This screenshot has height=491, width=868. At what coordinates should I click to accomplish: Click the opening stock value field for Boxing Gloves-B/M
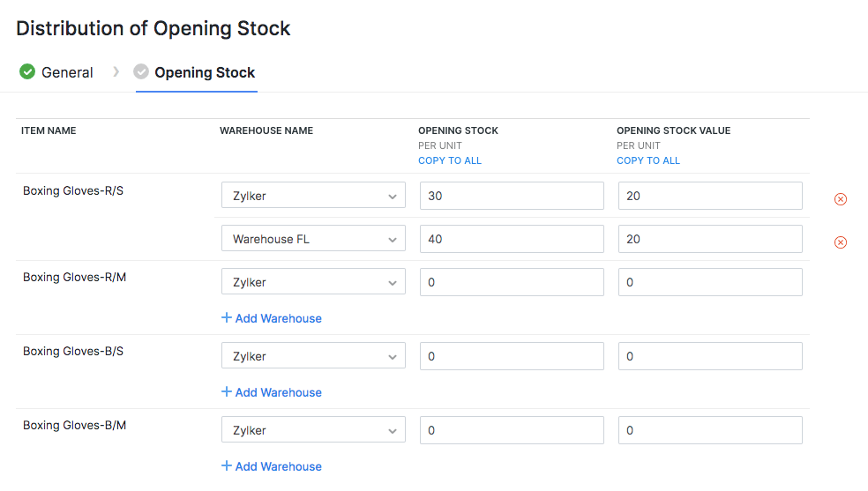click(x=710, y=430)
